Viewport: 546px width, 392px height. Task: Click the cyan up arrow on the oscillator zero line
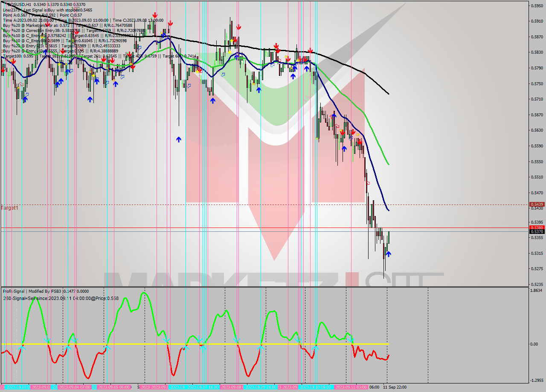pyautogui.click(x=23, y=347)
